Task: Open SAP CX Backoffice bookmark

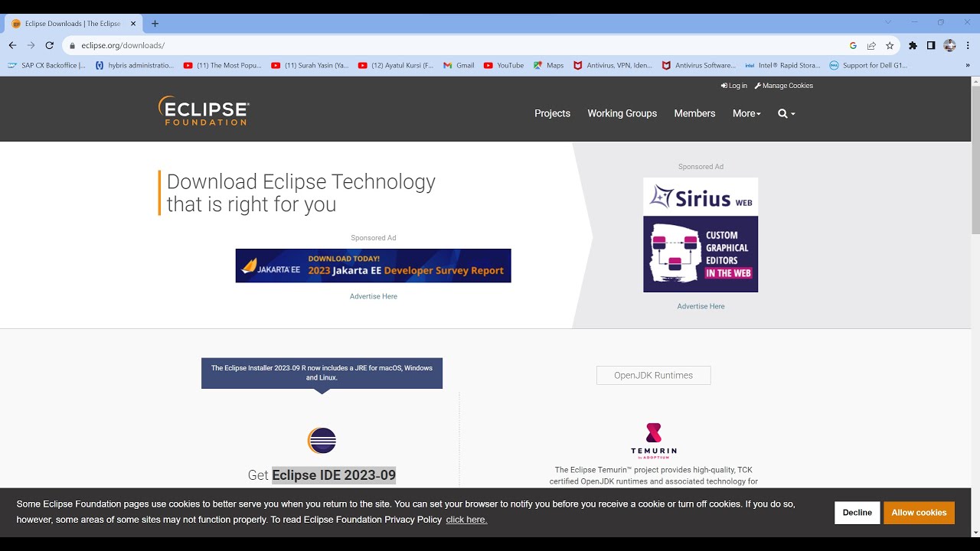Action: point(47,66)
